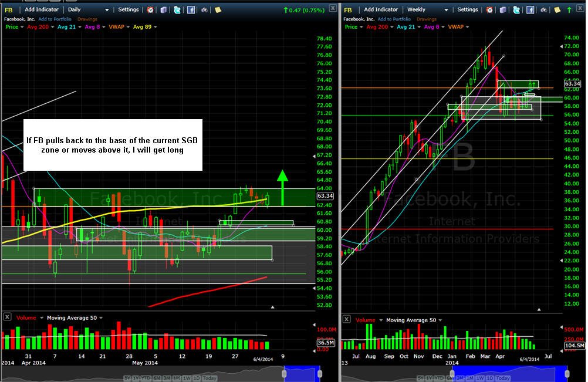Open Settings in Daily chart toolbar
The image size is (588, 382).
tap(129, 9)
